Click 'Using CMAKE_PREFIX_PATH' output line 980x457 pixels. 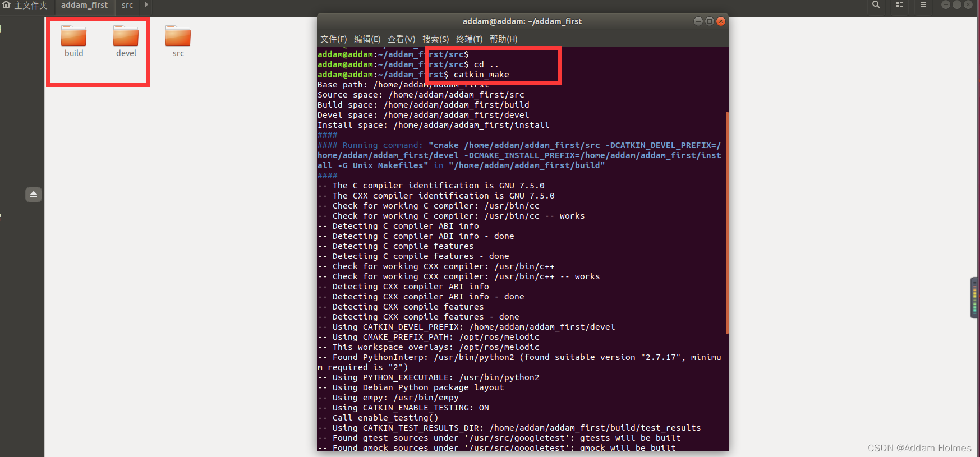pos(429,337)
